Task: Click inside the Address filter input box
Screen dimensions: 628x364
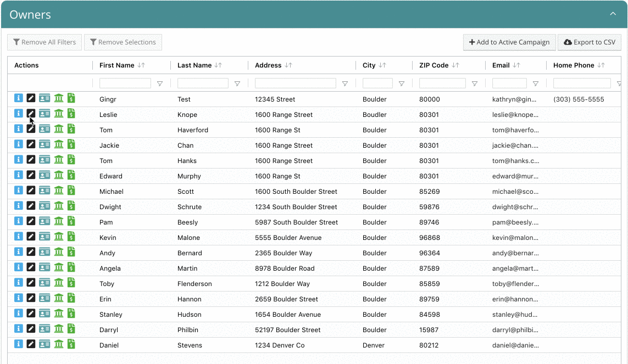Action: click(x=295, y=83)
